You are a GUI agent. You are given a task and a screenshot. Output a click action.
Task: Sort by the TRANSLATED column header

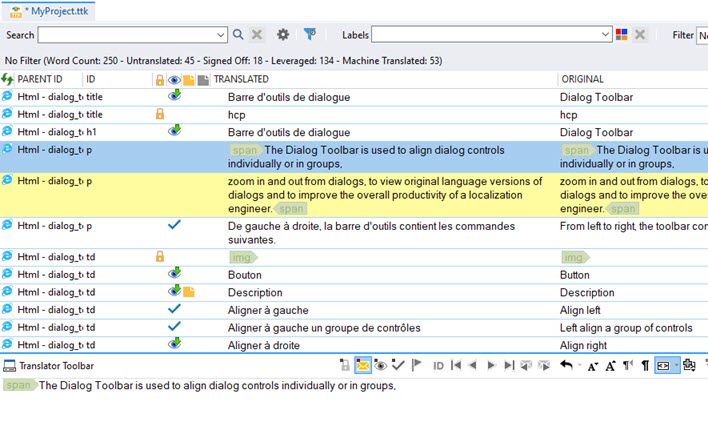tap(241, 79)
